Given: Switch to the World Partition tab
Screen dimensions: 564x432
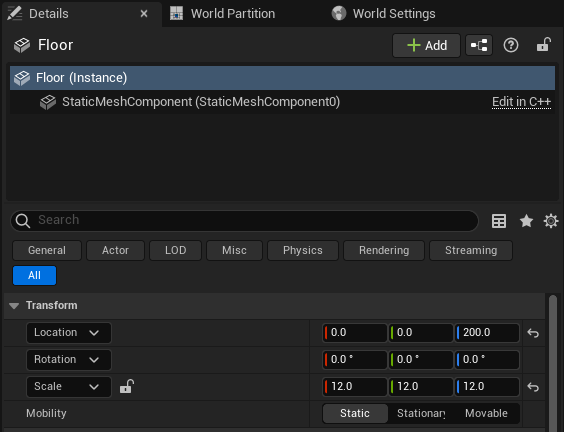Looking at the screenshot, I should 222,14.
